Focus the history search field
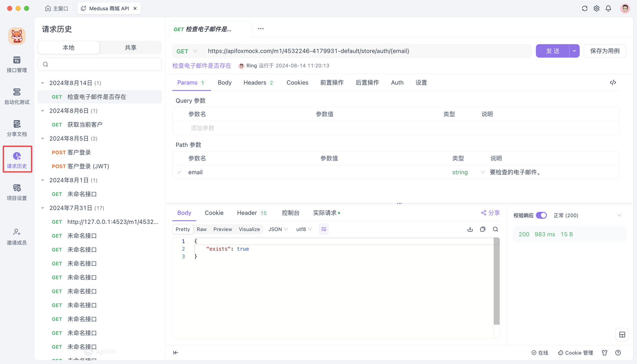637x364 pixels. click(x=100, y=65)
